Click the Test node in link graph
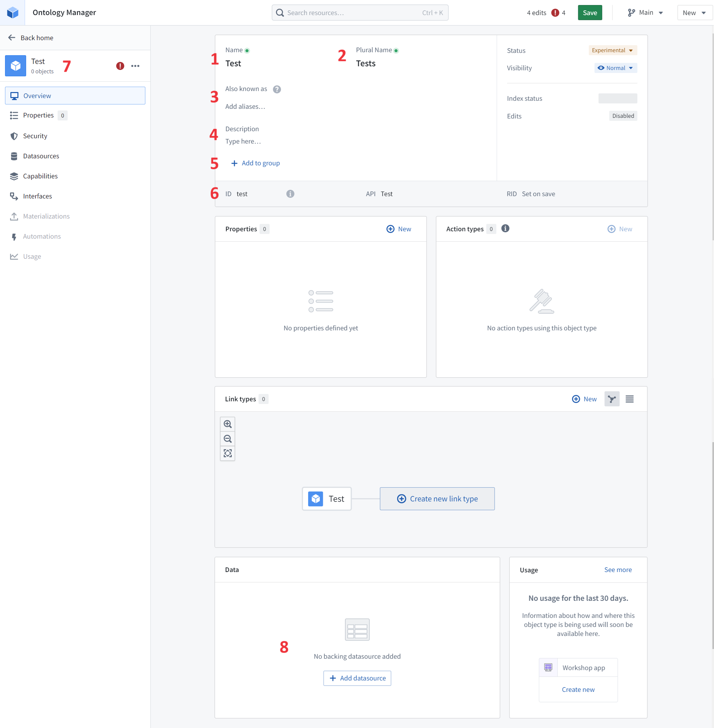The width and height of the screenshot is (714, 728). 327,499
